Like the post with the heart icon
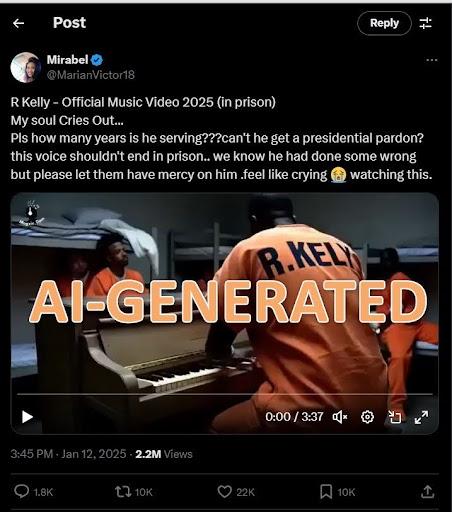 pyautogui.click(x=225, y=492)
